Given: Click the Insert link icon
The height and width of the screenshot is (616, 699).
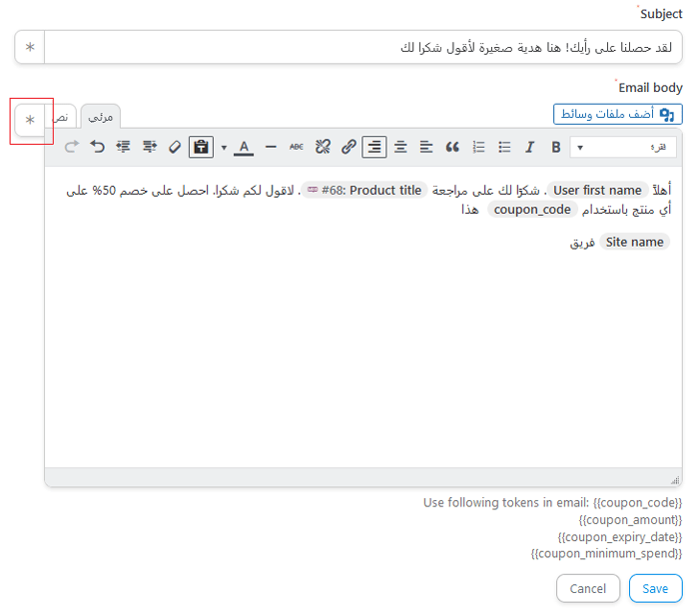Looking at the screenshot, I should tap(349, 147).
